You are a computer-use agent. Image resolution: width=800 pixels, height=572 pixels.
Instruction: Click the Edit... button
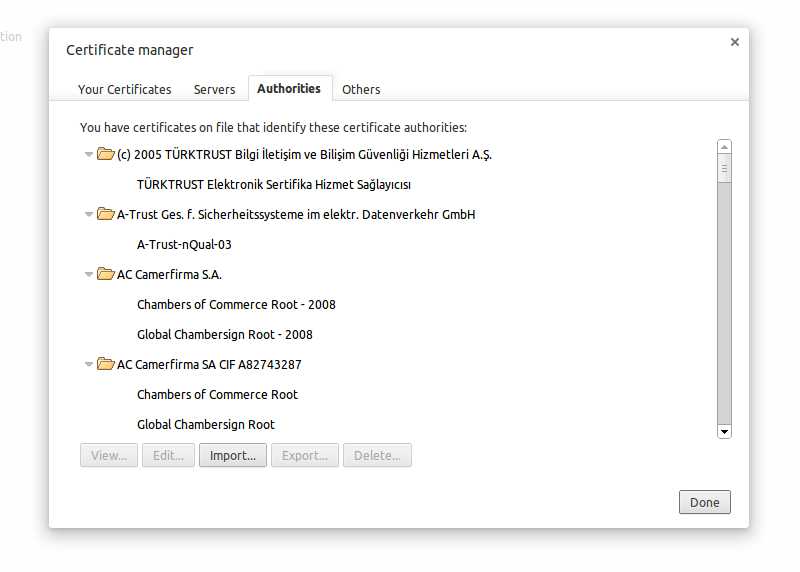click(168, 455)
